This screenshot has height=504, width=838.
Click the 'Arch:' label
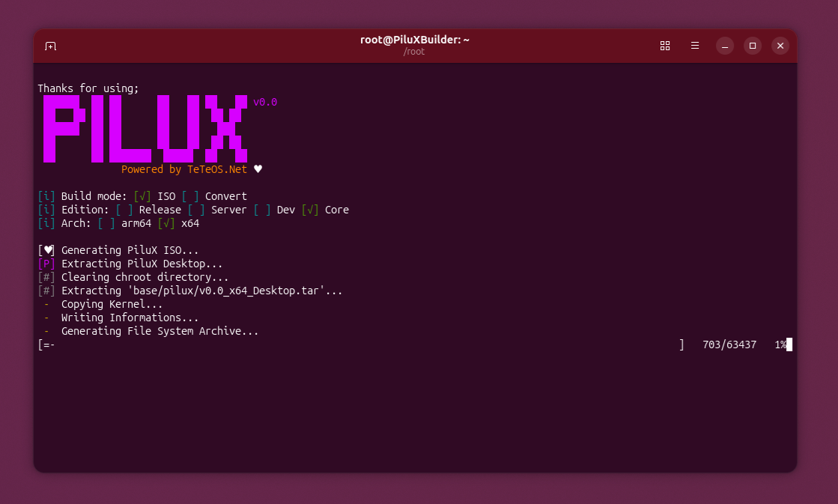(x=76, y=223)
